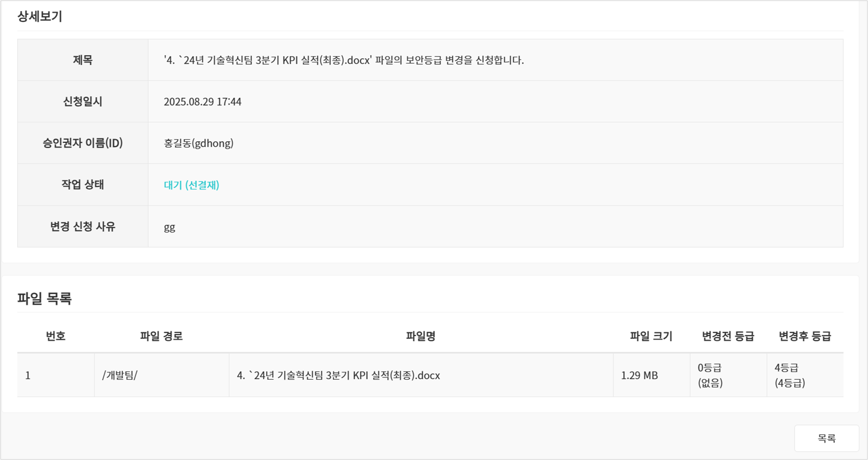
Task: Click the 상세보기 section heading
Action: pos(40,17)
